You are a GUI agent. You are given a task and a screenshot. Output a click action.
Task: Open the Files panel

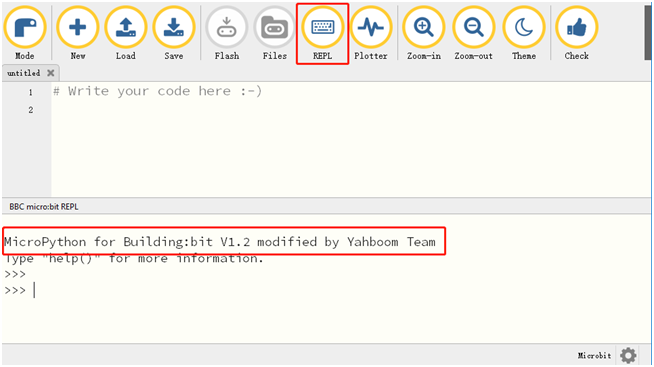click(274, 33)
